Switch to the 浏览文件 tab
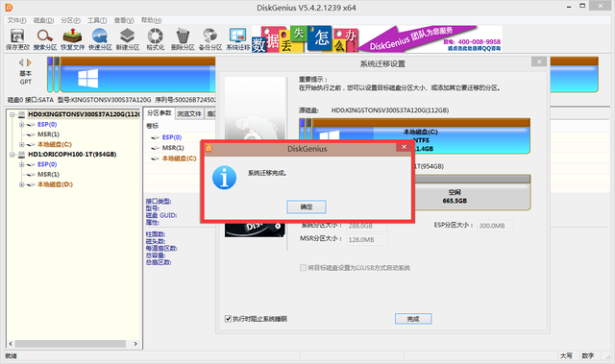615x364 pixels. pos(189,113)
